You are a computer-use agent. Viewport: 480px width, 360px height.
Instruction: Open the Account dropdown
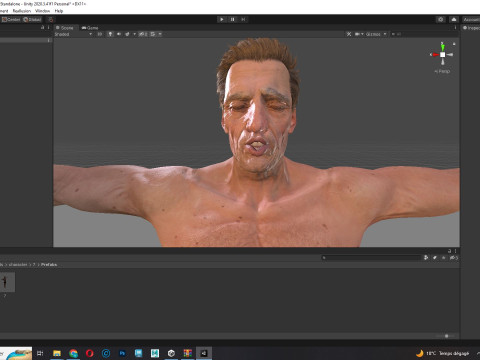[x=471, y=19]
